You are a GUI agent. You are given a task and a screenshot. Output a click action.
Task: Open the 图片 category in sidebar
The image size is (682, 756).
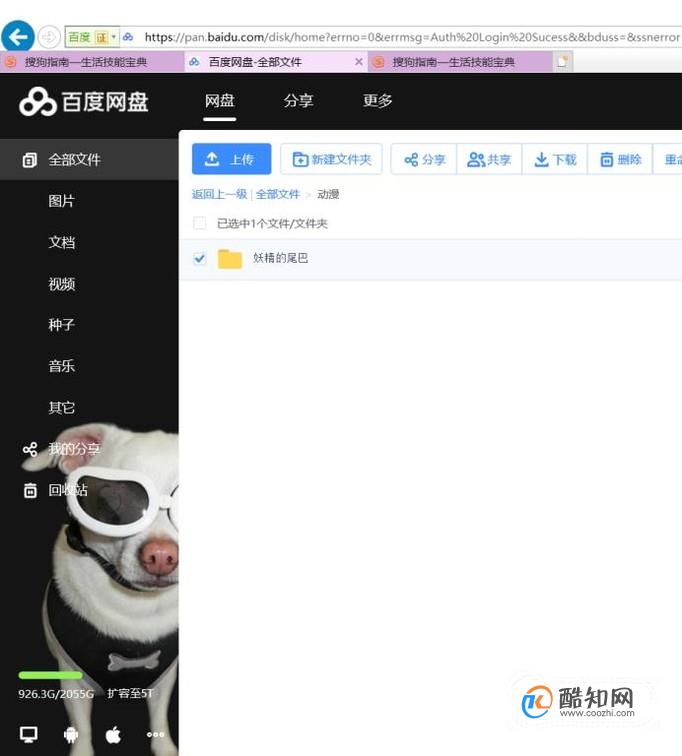tap(62, 201)
